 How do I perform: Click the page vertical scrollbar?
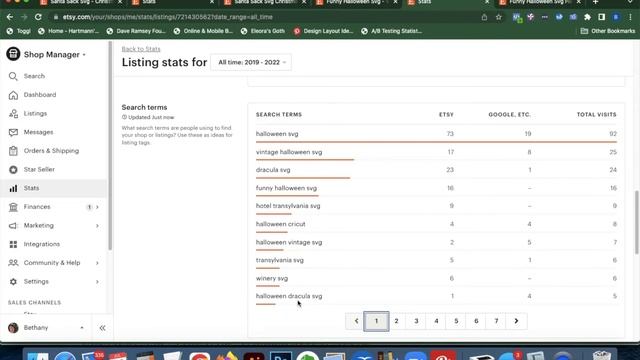636,222
